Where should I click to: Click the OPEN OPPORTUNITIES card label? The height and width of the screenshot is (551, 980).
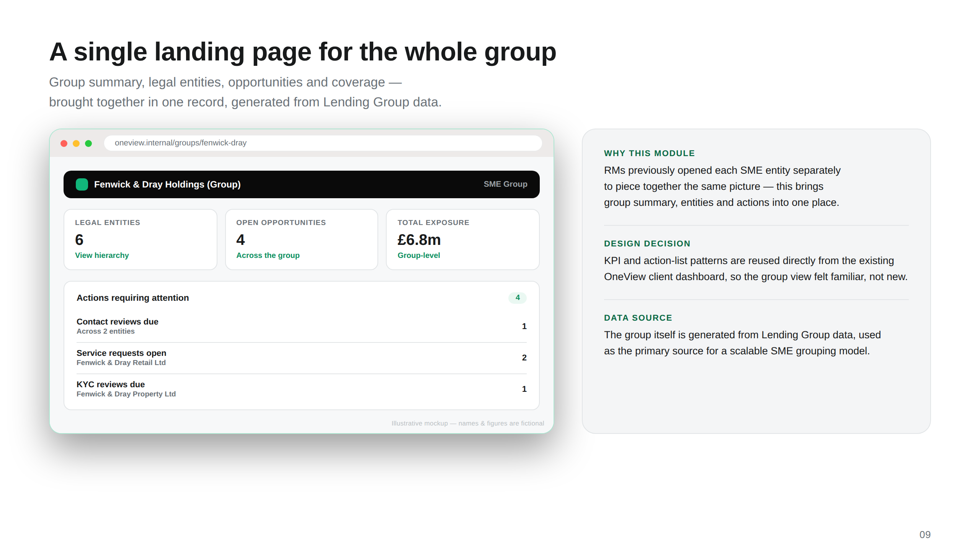tap(281, 223)
